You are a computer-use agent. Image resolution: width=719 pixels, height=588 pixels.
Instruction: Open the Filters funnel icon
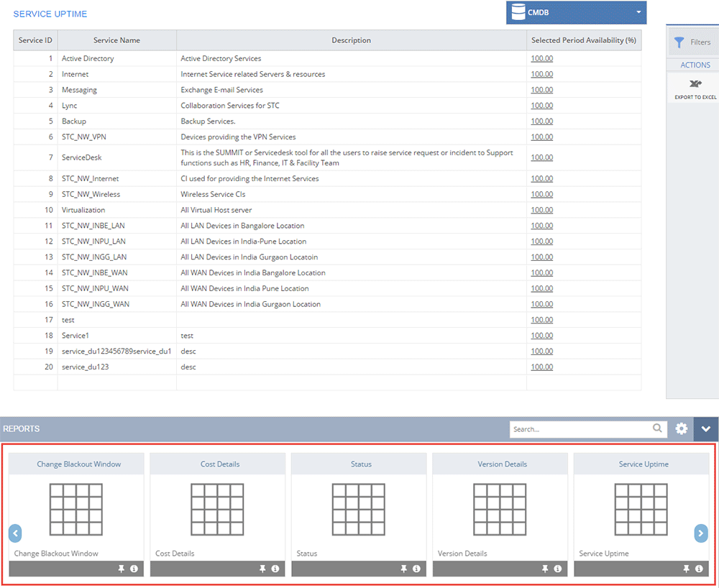679,42
